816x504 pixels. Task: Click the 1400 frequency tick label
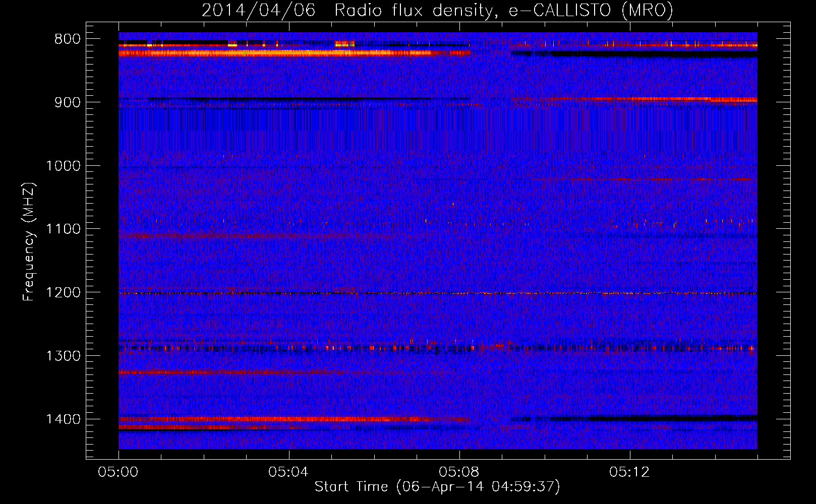tap(63, 419)
